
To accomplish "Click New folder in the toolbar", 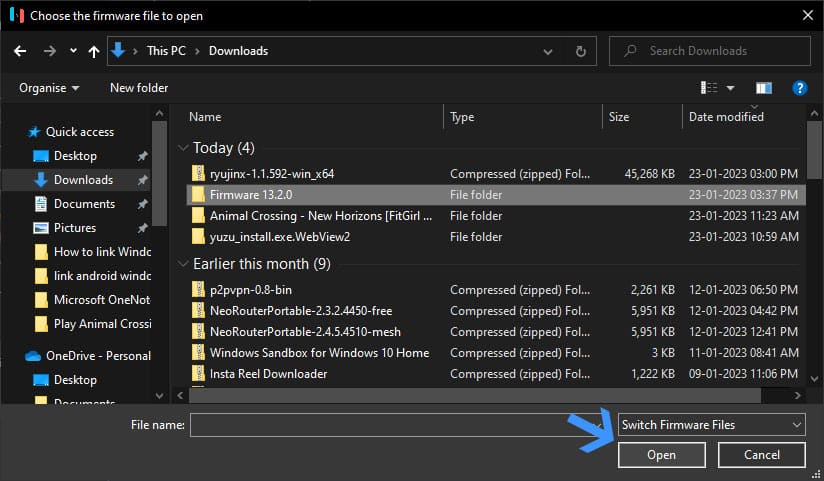I will [x=139, y=88].
